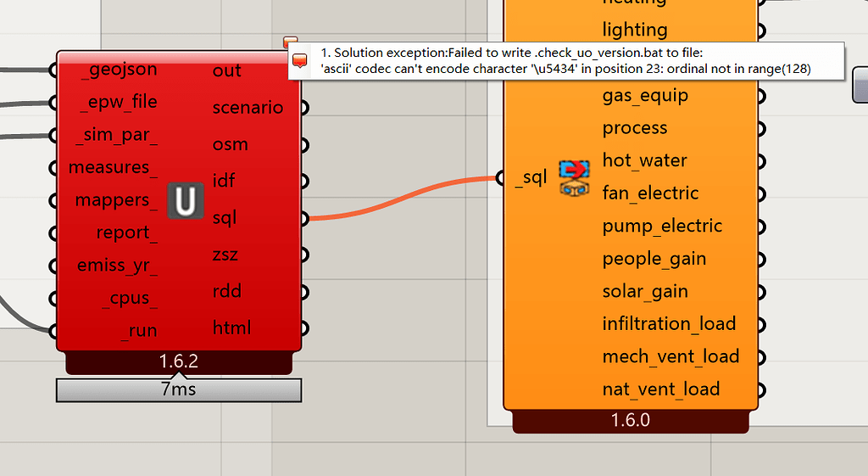Click the Solution exception error message text
Viewport: 868px width, 476px height.
coord(565,61)
